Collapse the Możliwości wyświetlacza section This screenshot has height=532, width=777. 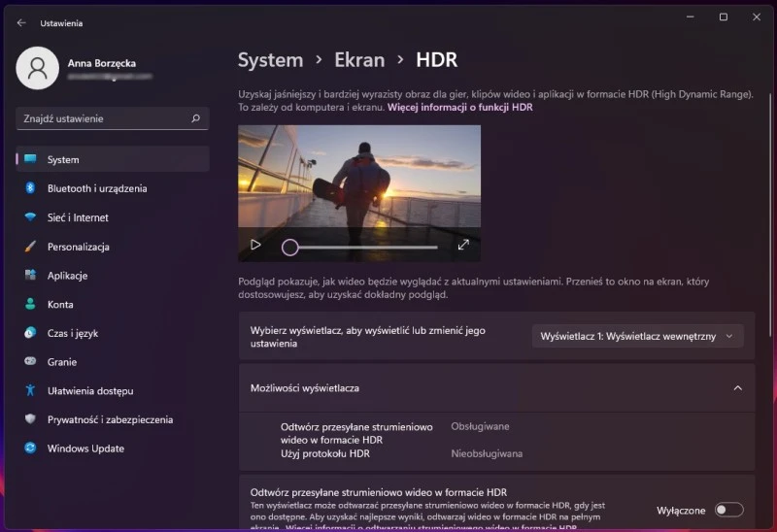737,388
